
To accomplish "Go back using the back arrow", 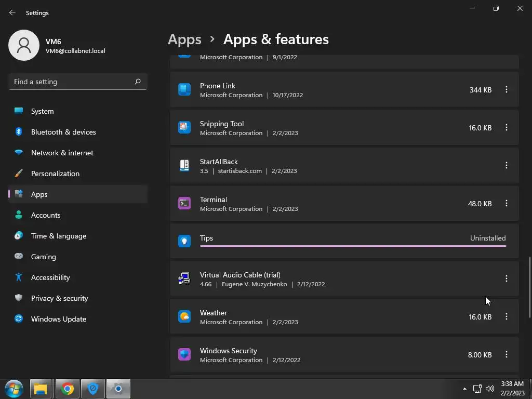I will (12, 12).
